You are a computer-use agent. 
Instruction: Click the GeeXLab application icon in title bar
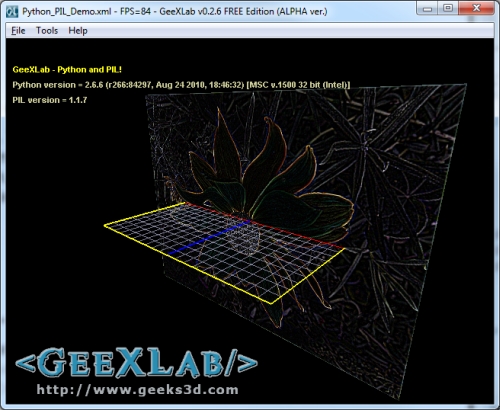[12, 12]
